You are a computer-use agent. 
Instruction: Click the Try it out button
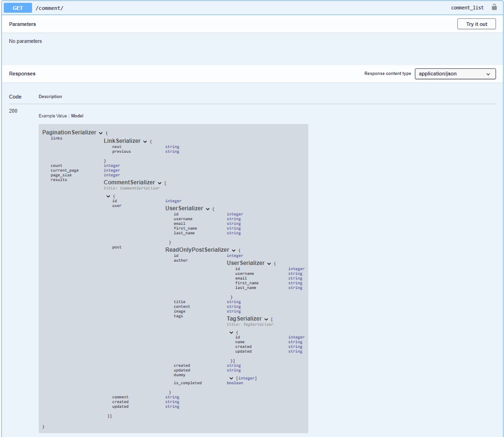click(x=476, y=24)
